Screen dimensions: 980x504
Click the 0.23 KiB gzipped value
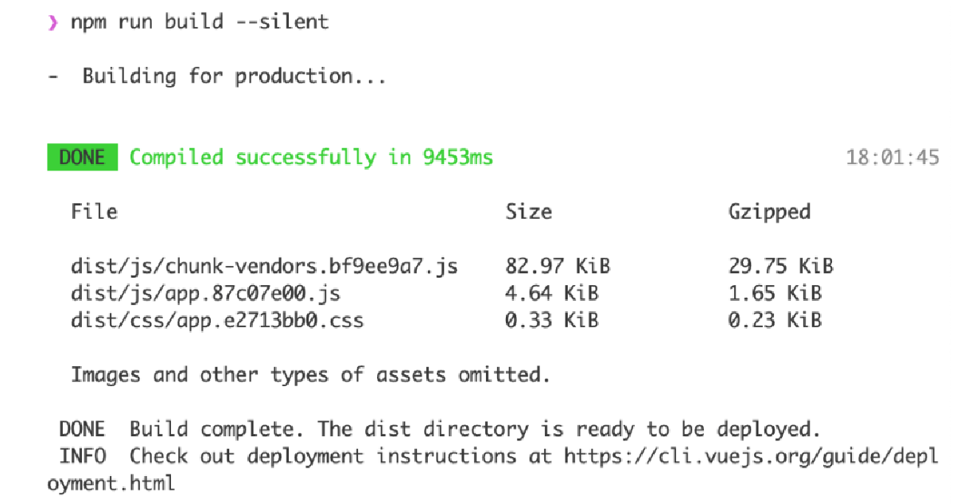775,321
